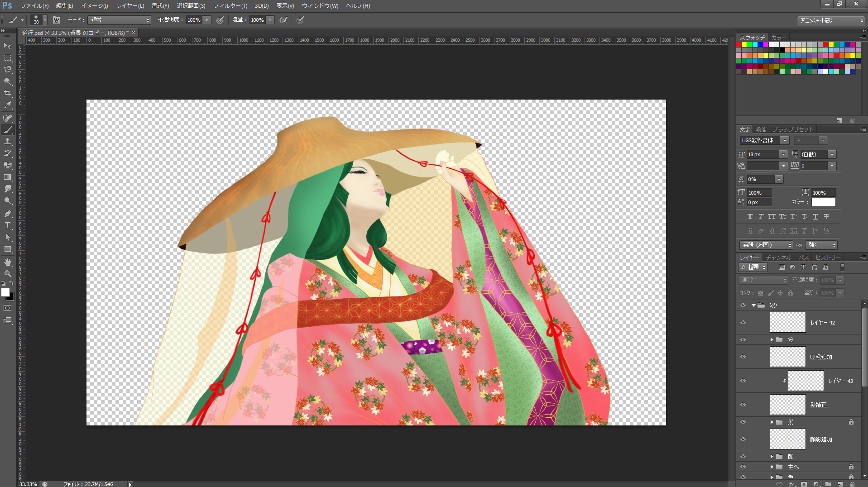Select the Clone Stamp tool
This screenshot has width=868, height=487.
pyautogui.click(x=8, y=142)
